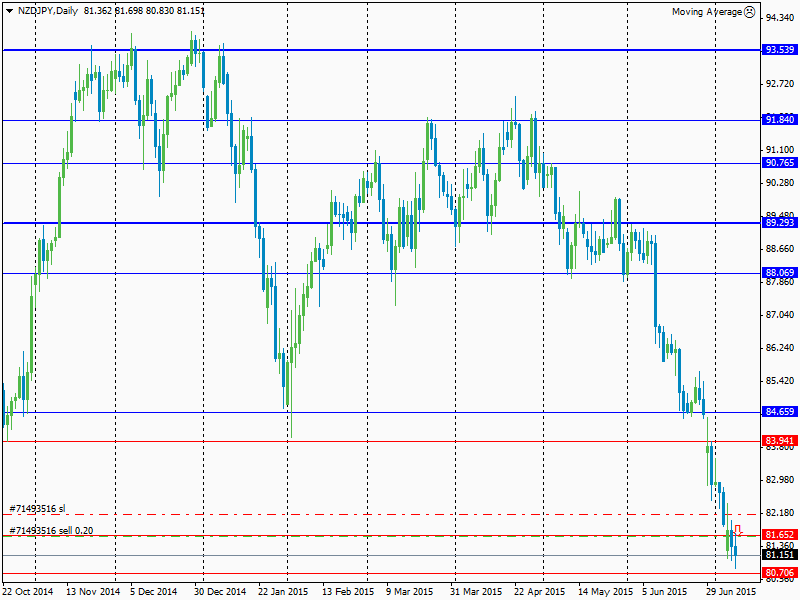Click the 94.340 price scale value

pyautogui.click(x=780, y=18)
